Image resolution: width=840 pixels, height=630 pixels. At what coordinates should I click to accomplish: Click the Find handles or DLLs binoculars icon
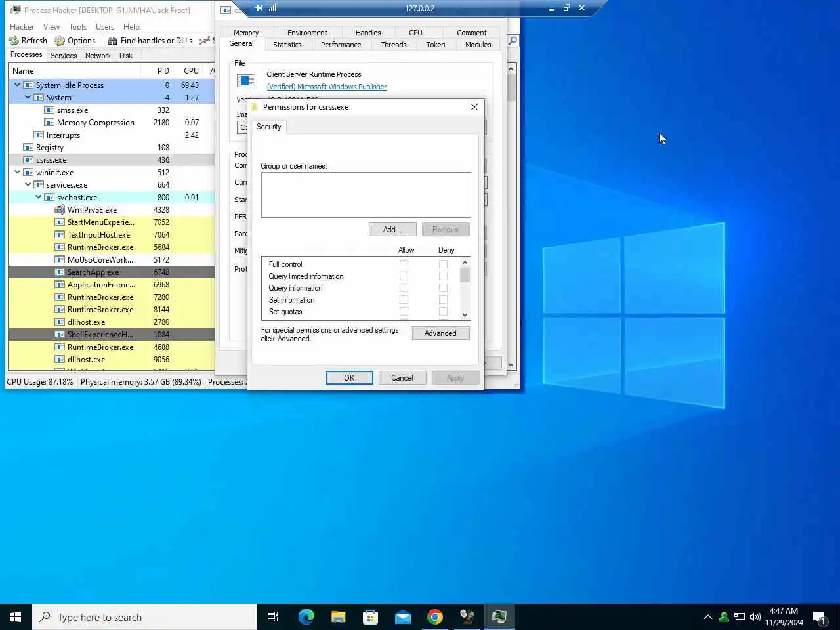pyautogui.click(x=113, y=41)
